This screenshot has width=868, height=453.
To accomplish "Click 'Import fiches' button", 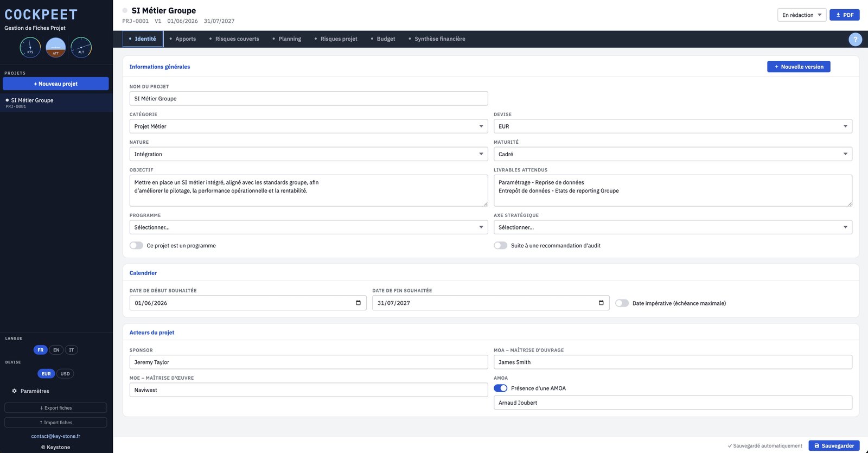I will point(56,423).
